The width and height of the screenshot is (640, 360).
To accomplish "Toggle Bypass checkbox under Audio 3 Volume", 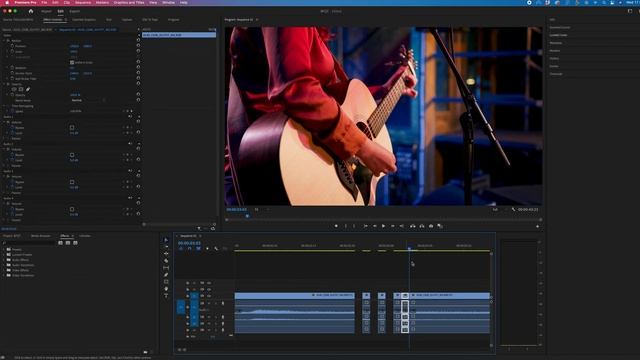I will pos(72,182).
